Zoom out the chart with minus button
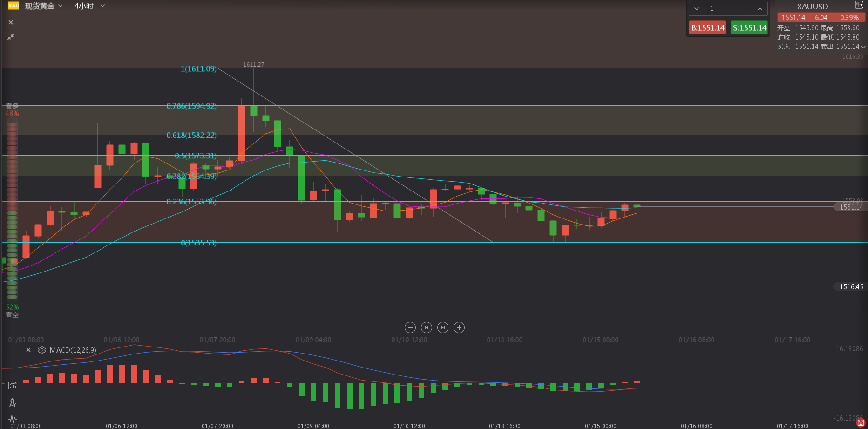Image resolution: width=868 pixels, height=429 pixels. click(x=410, y=327)
